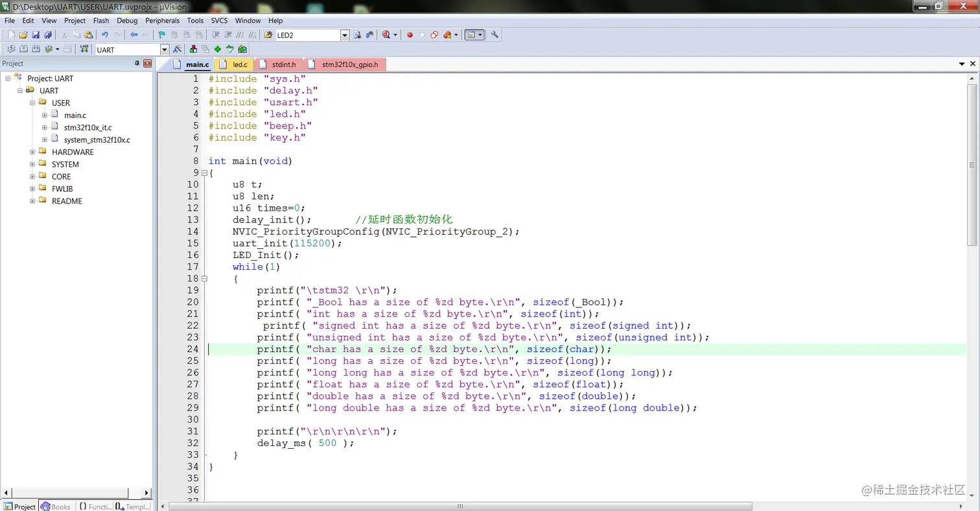Image resolution: width=980 pixels, height=511 pixels.
Task: Open the File menu
Action: tap(10, 21)
